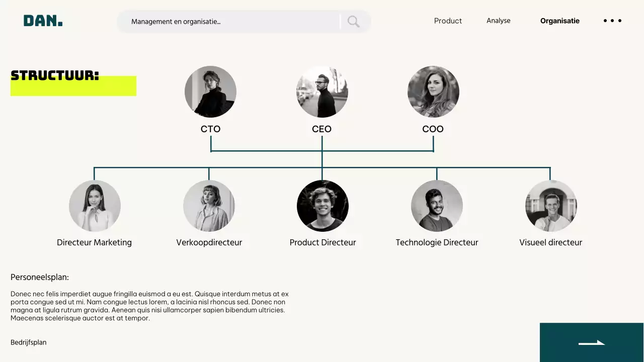Switch to the Analyse menu item
Viewport: 644px width, 362px height.
pyautogui.click(x=498, y=21)
